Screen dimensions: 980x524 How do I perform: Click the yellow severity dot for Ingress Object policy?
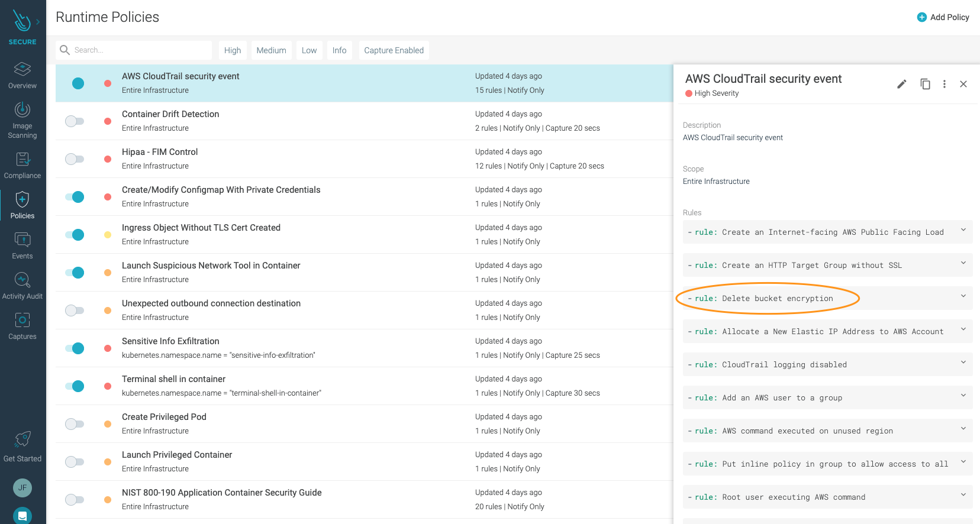[x=108, y=235]
